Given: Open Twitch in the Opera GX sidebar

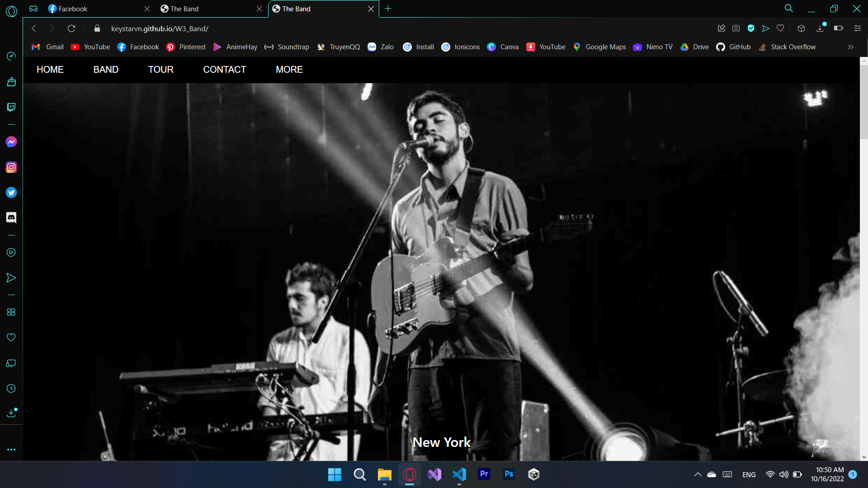Looking at the screenshot, I should coord(11,107).
